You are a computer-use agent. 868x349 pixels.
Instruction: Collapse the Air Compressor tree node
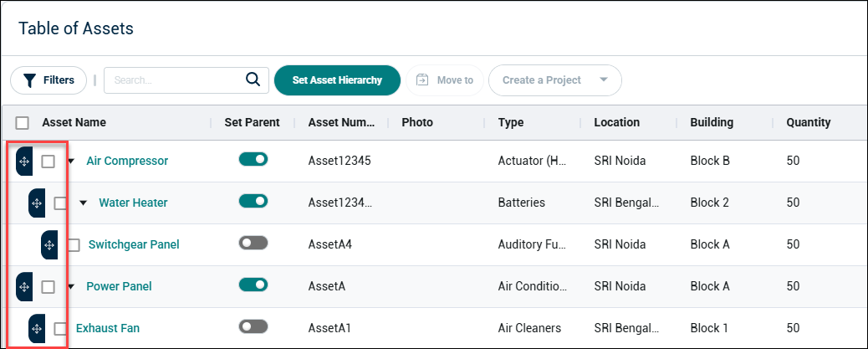[71, 162]
